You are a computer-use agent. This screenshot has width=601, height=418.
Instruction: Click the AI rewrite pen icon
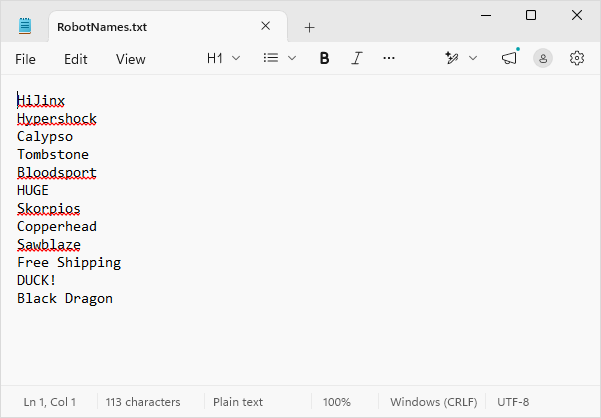pos(452,58)
